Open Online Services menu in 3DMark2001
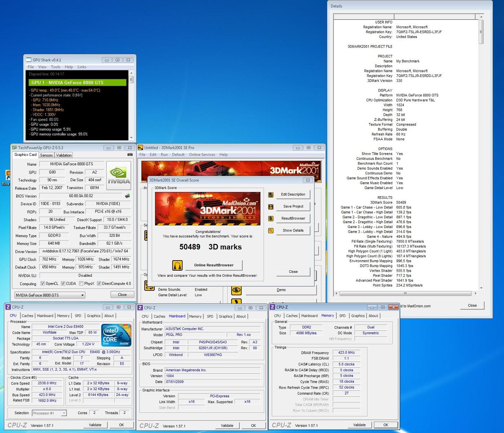Image resolution: width=504 pixels, height=433 pixels. (x=202, y=154)
